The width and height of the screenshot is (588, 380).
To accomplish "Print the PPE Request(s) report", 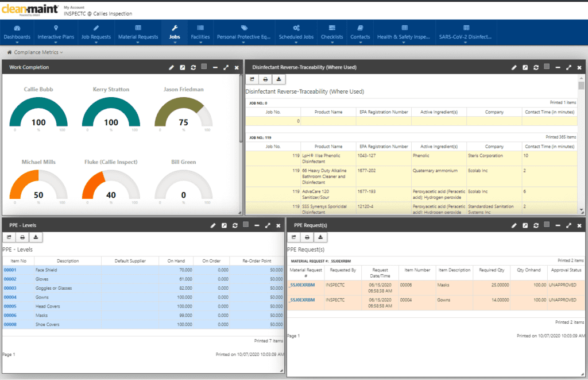I will (307, 237).
